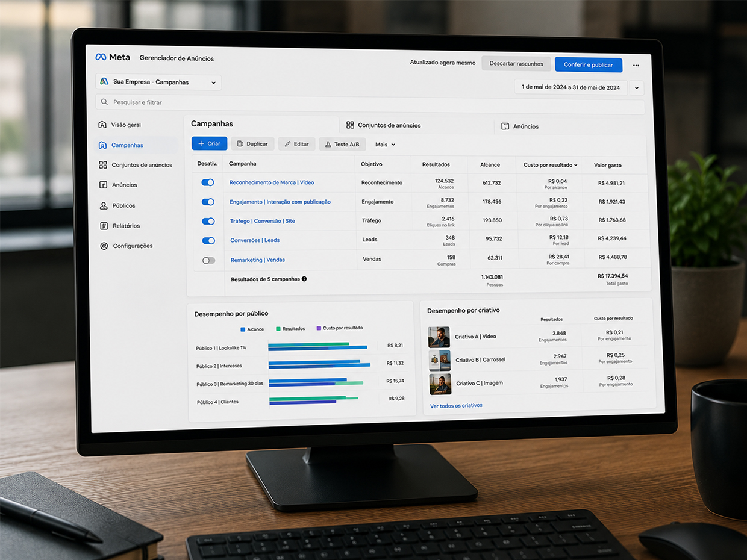The image size is (747, 560).
Task: Start a Teste A/B
Action: coord(342,145)
